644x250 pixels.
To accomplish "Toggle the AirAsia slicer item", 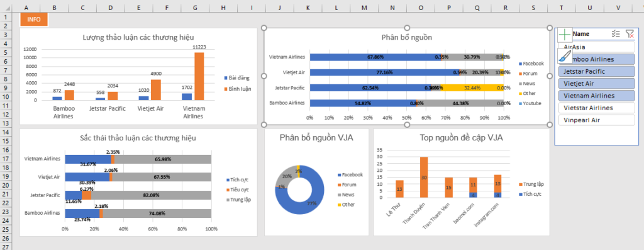I will point(596,47).
